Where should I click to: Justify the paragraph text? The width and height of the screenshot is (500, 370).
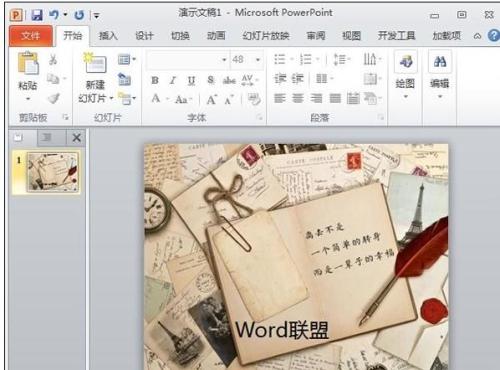335,98
